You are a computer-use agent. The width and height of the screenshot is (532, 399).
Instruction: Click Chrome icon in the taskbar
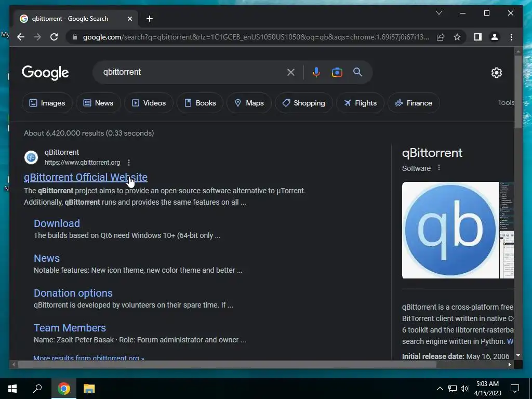click(x=64, y=389)
